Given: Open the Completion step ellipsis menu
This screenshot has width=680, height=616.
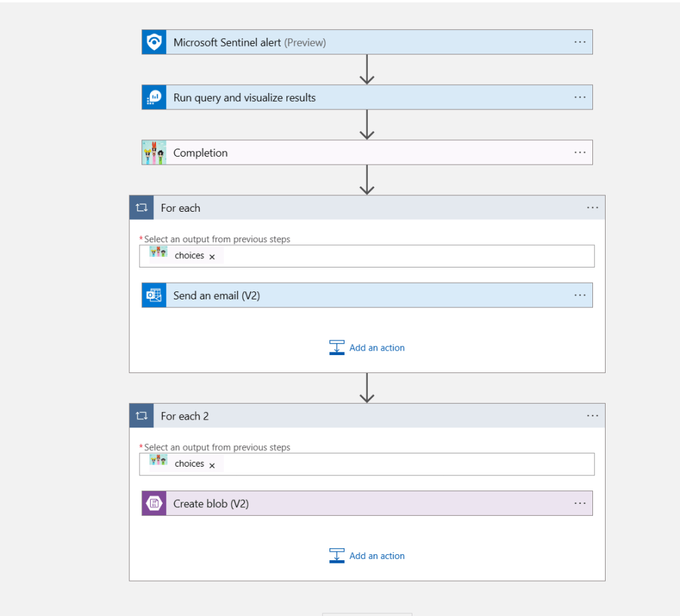Looking at the screenshot, I should coord(580,153).
